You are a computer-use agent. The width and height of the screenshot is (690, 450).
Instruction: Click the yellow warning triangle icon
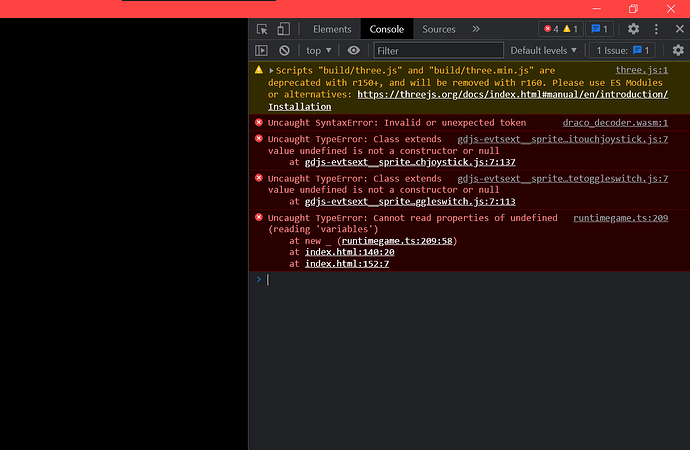coord(259,70)
